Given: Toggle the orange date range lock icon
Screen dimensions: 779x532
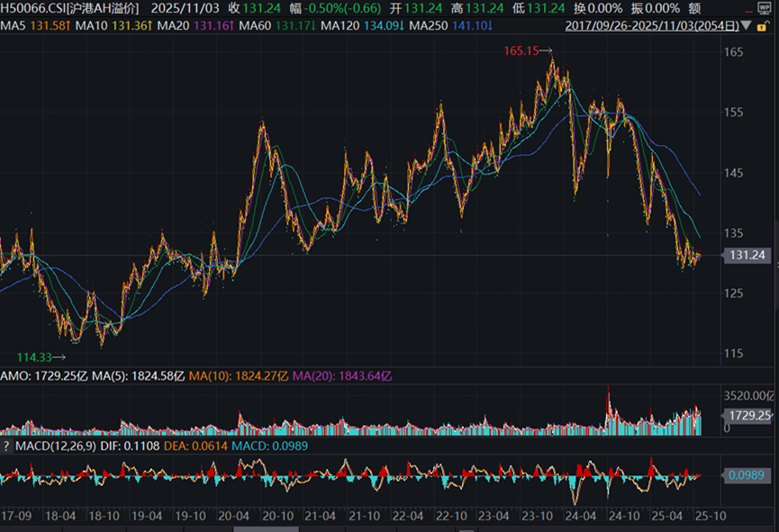Looking at the screenshot, I should [x=763, y=26].
